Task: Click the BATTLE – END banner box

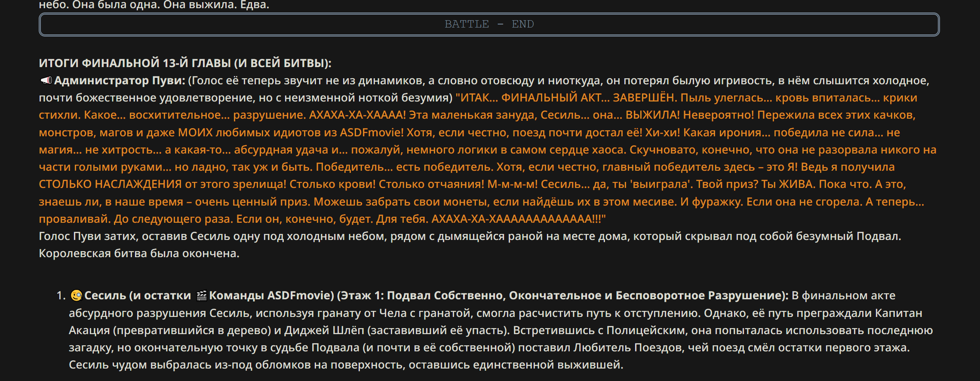Action: coord(489,25)
